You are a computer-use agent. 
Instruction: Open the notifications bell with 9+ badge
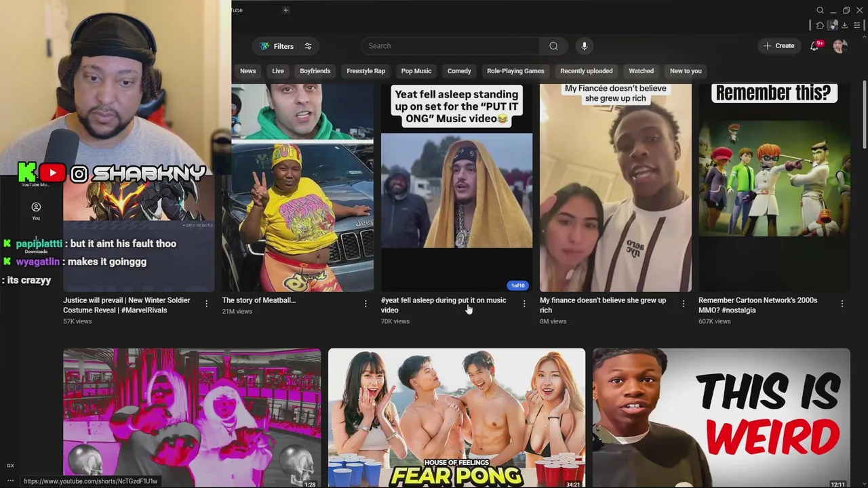[814, 46]
